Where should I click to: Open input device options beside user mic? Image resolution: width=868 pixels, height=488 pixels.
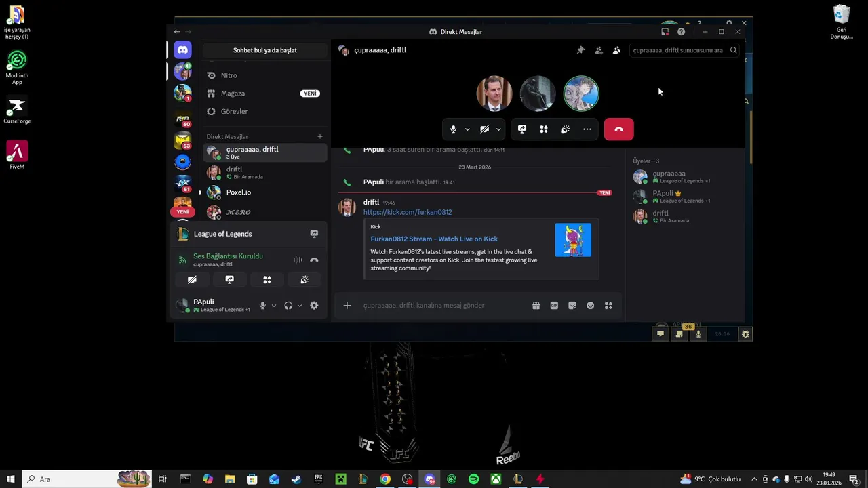pyautogui.click(x=274, y=306)
